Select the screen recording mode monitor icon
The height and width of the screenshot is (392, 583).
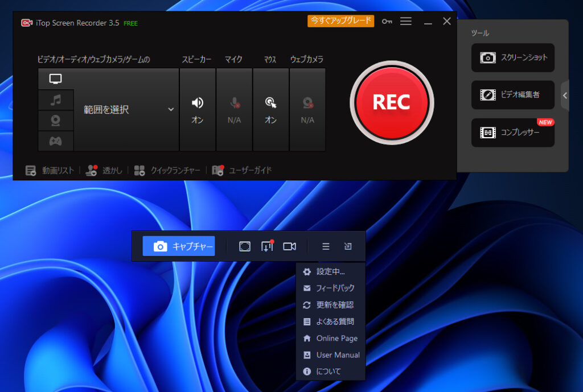(55, 79)
